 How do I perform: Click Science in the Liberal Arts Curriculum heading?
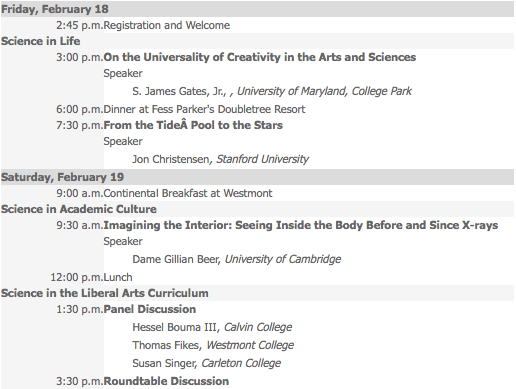105,293
